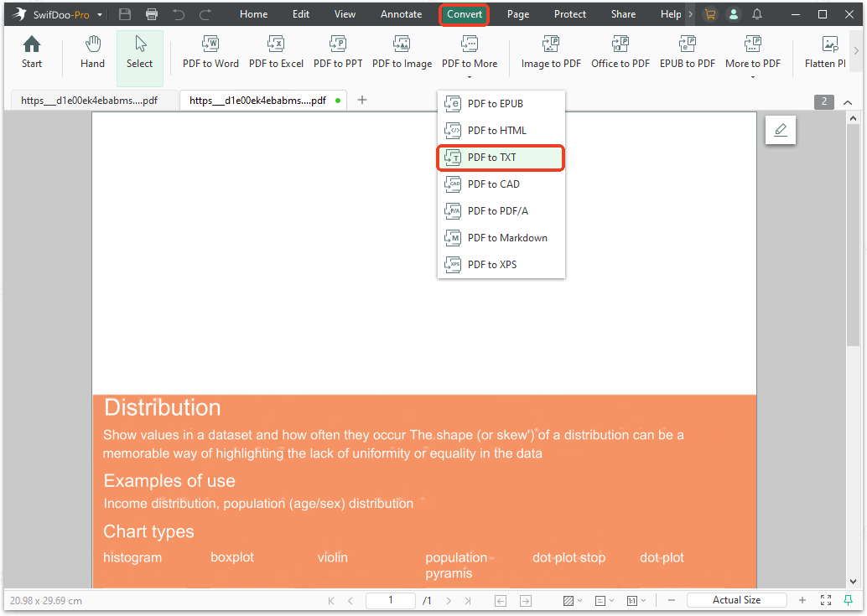
Task: Open the Protect menu
Action: [x=569, y=13]
